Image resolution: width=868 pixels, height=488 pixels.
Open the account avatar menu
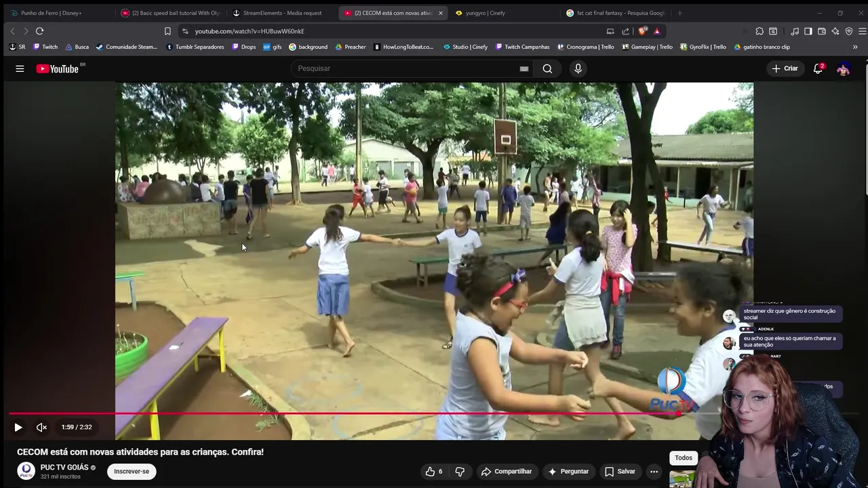coord(844,68)
